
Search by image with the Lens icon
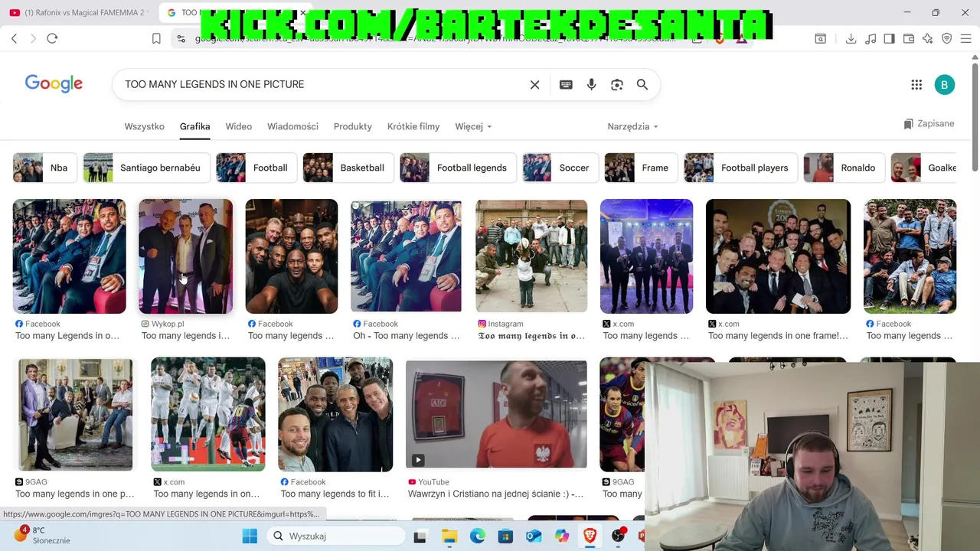click(617, 85)
